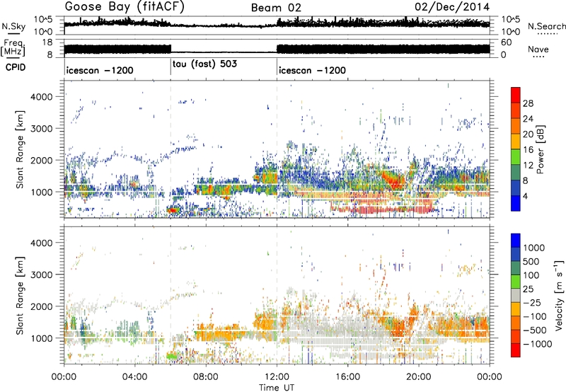Select the 'Time UT' x-axis title
566x392 pixels.
277,388
